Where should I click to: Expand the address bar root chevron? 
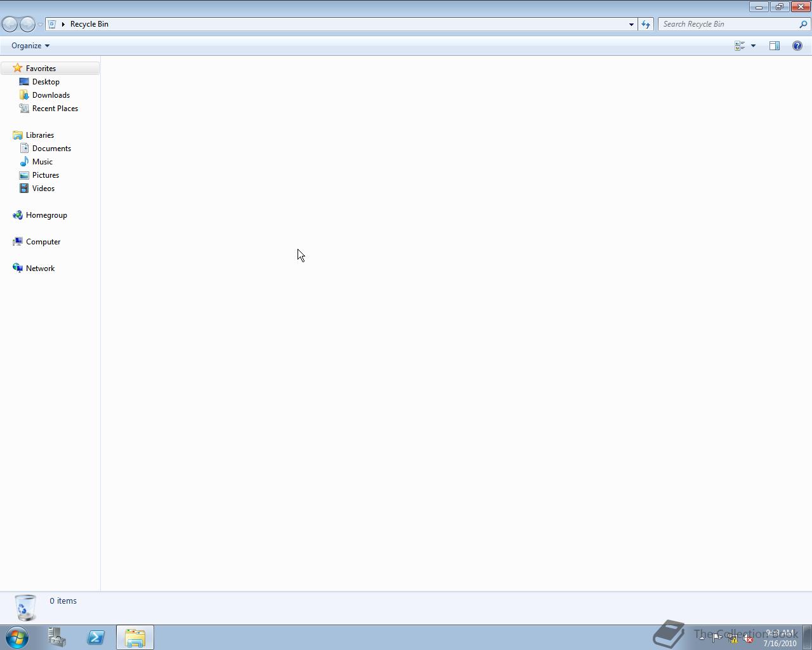point(63,24)
